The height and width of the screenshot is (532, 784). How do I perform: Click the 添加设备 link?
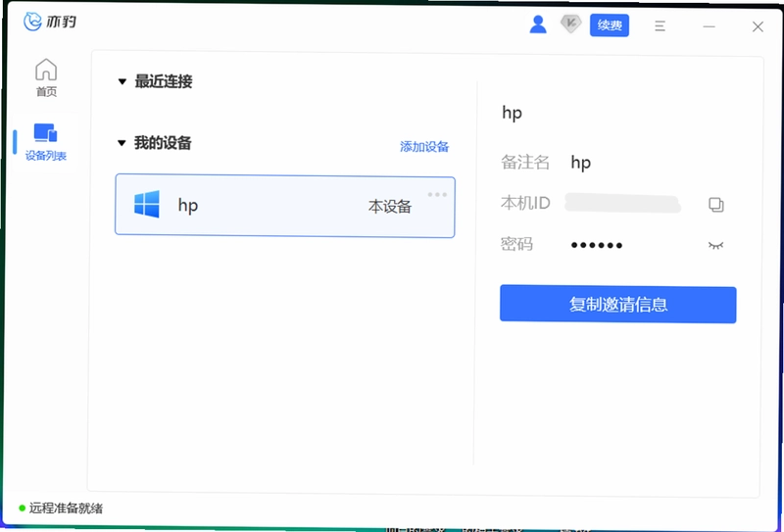424,147
